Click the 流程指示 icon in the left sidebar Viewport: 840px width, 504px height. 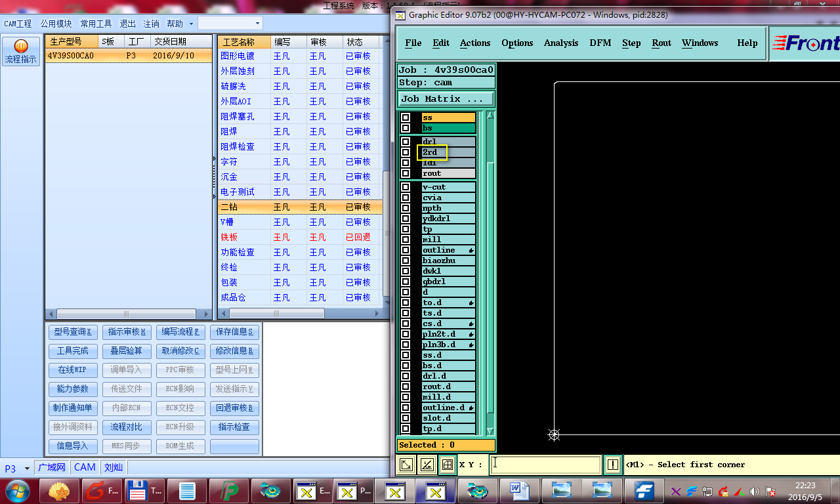tap(21, 51)
